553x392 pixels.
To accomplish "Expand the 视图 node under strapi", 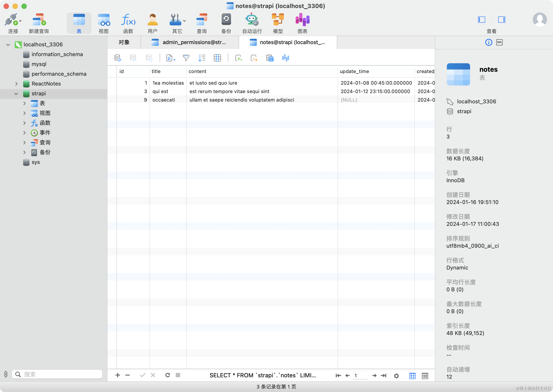I will [x=24, y=113].
